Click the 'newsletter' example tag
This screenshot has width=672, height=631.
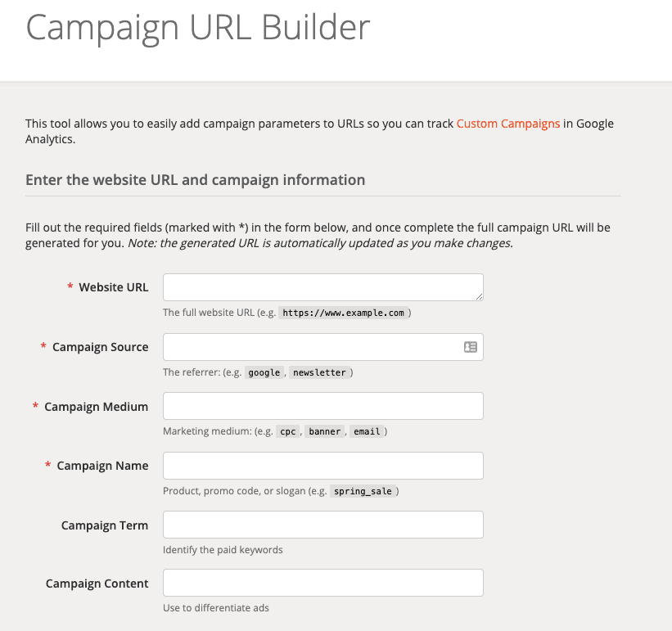319,372
